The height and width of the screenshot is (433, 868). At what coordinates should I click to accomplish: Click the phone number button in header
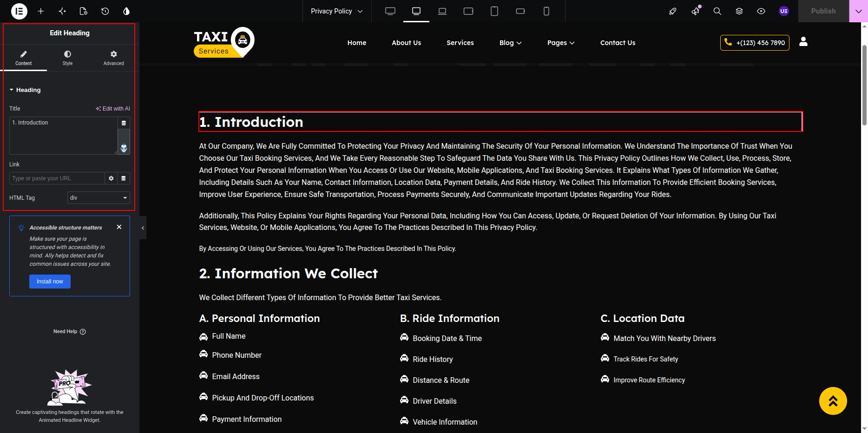point(755,43)
